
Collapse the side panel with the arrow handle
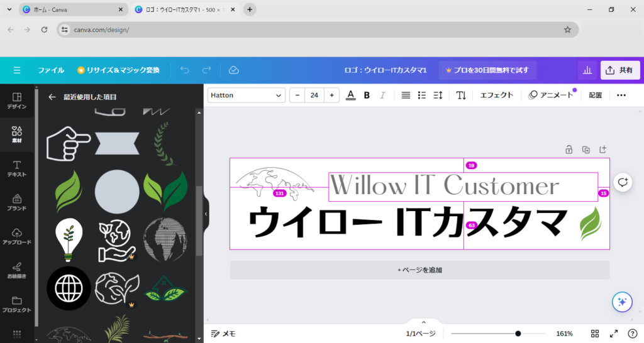coord(206,214)
